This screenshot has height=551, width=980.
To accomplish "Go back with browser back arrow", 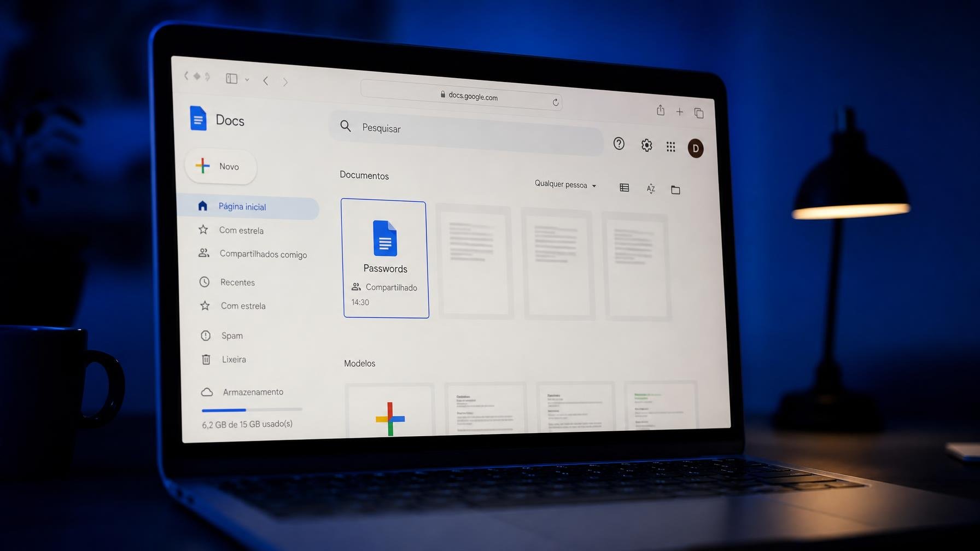I will tap(265, 81).
